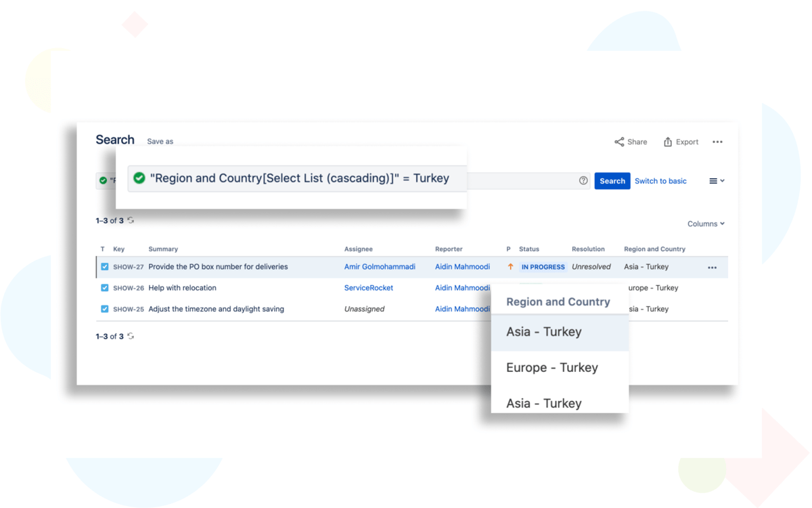Click the Share icon

click(x=619, y=142)
